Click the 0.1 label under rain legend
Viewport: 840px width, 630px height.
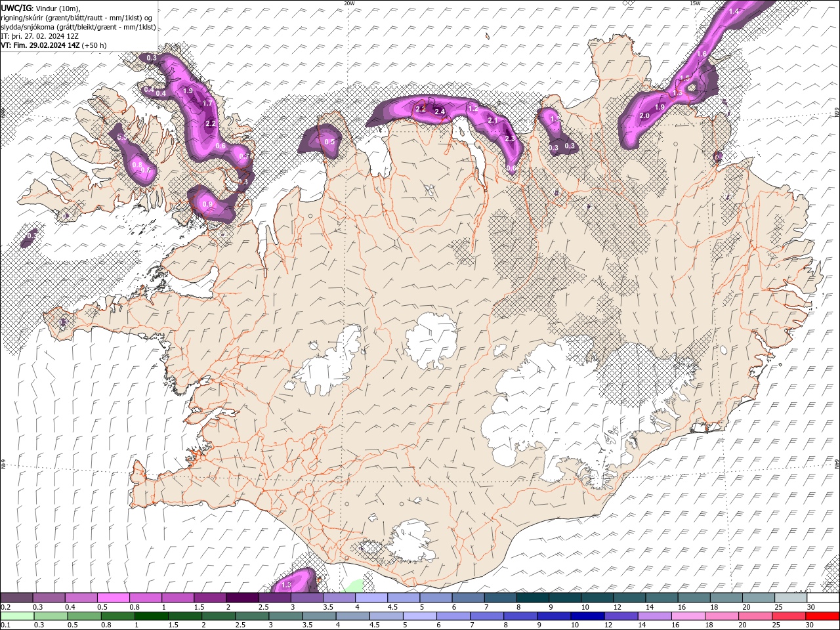5,625
